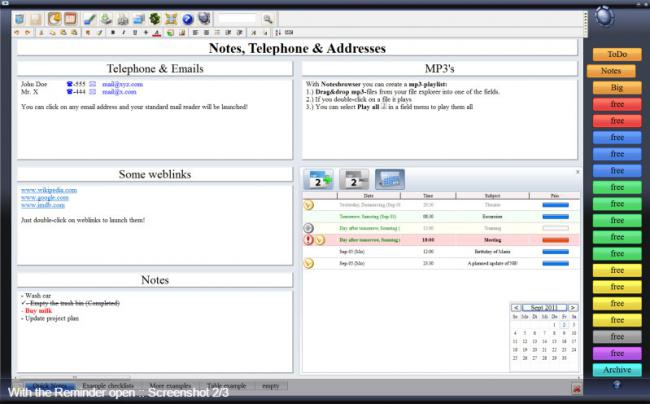This screenshot has width=650, height=404.
Task: Click the gray calendar remove-reminder icon
Action: (x=354, y=179)
